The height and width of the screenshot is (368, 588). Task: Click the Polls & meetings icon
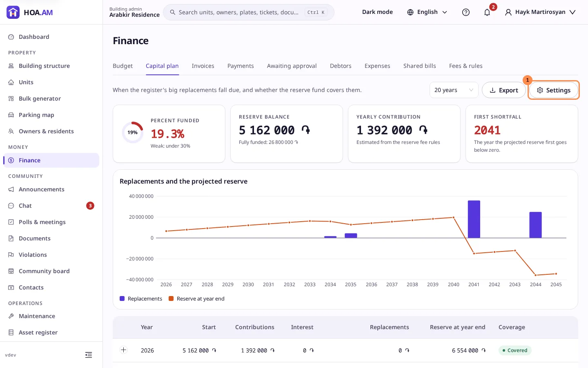click(x=11, y=222)
